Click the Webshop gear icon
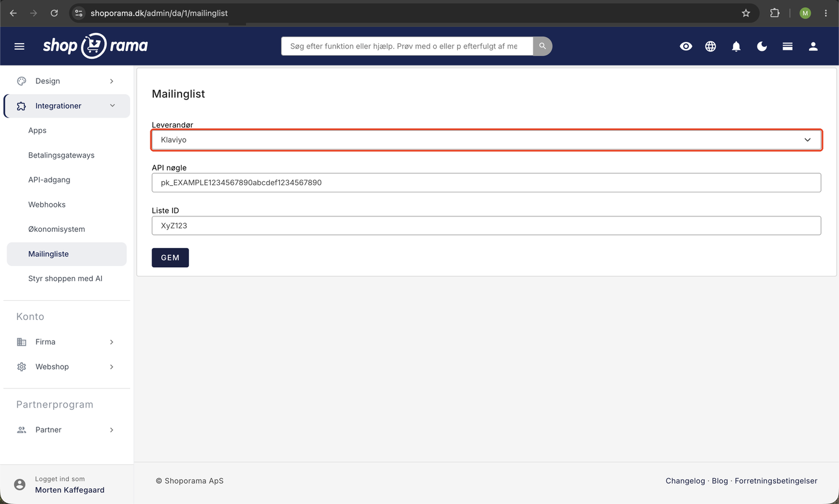The width and height of the screenshot is (839, 504). [x=22, y=366]
